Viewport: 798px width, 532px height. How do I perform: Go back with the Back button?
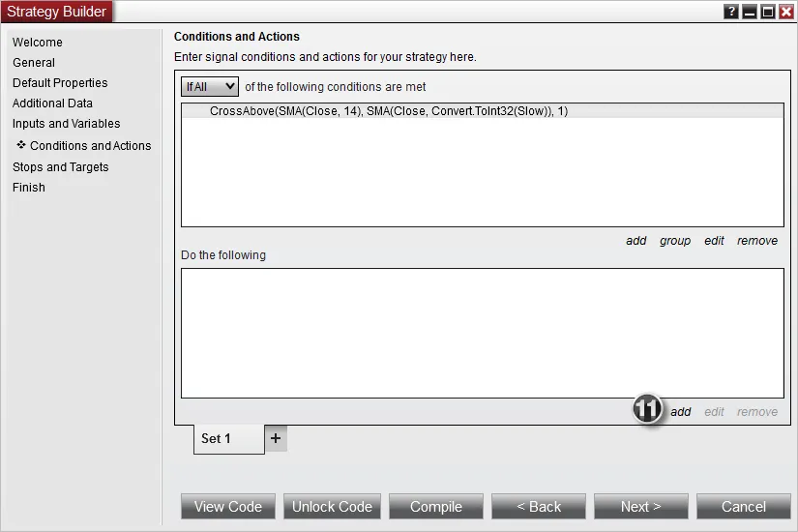pyautogui.click(x=539, y=507)
